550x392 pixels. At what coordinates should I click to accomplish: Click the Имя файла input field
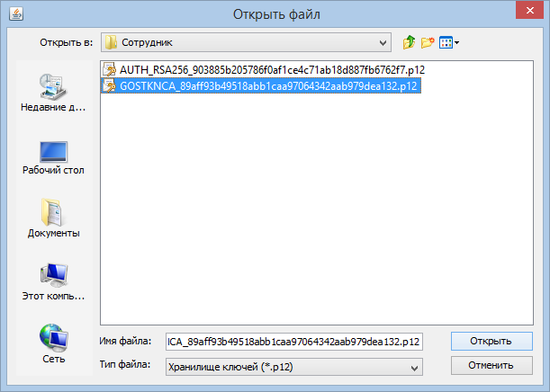point(293,342)
